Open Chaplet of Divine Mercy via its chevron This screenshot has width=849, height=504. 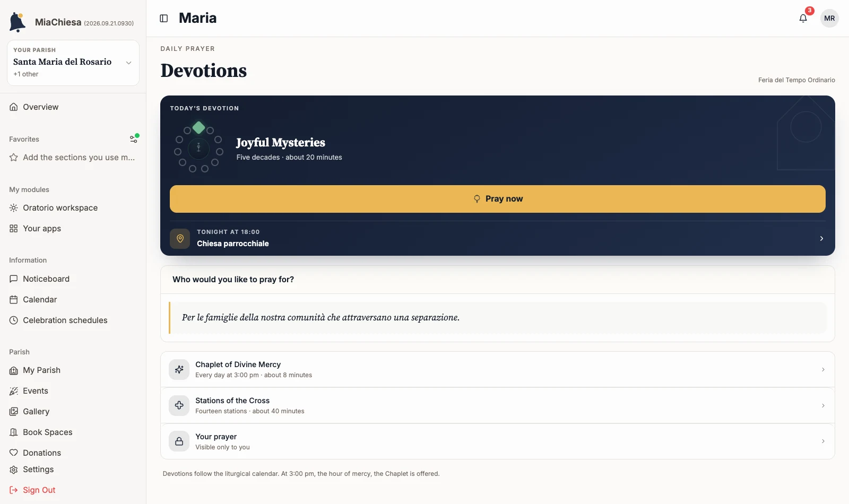[823, 369]
